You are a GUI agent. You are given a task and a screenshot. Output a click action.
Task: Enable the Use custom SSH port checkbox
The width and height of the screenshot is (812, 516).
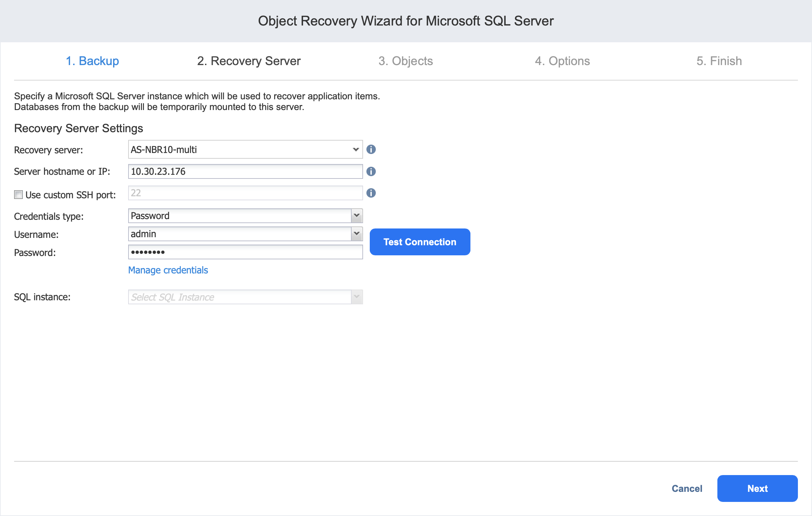pyautogui.click(x=18, y=195)
